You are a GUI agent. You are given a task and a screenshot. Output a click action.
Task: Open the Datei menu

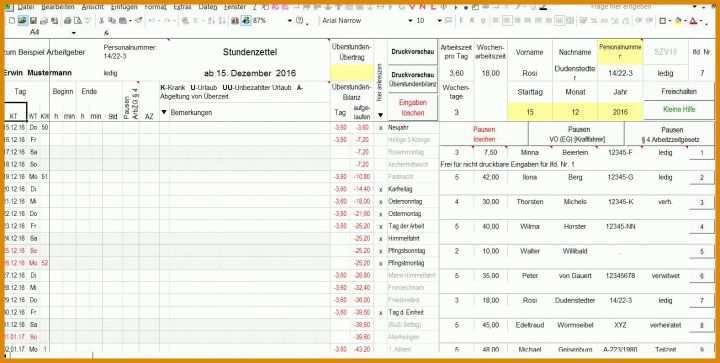coord(25,7)
